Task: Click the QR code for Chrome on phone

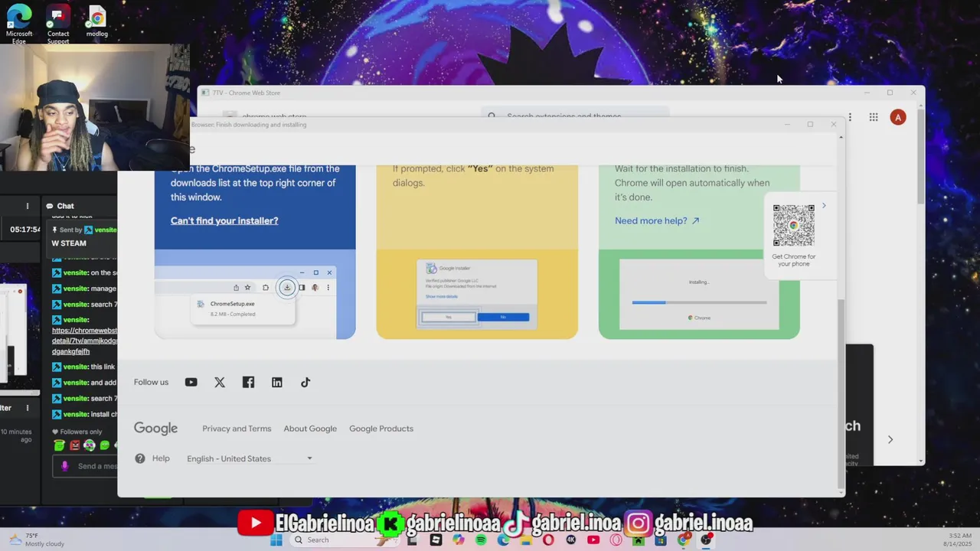Action: pyautogui.click(x=793, y=225)
